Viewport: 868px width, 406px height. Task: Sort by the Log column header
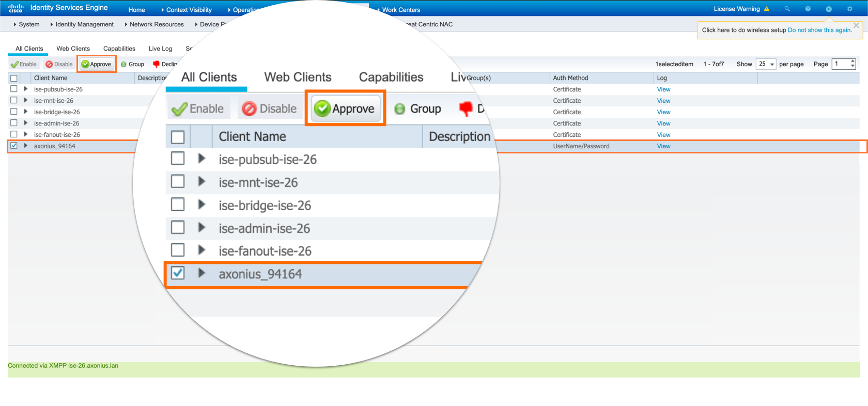(x=705, y=78)
